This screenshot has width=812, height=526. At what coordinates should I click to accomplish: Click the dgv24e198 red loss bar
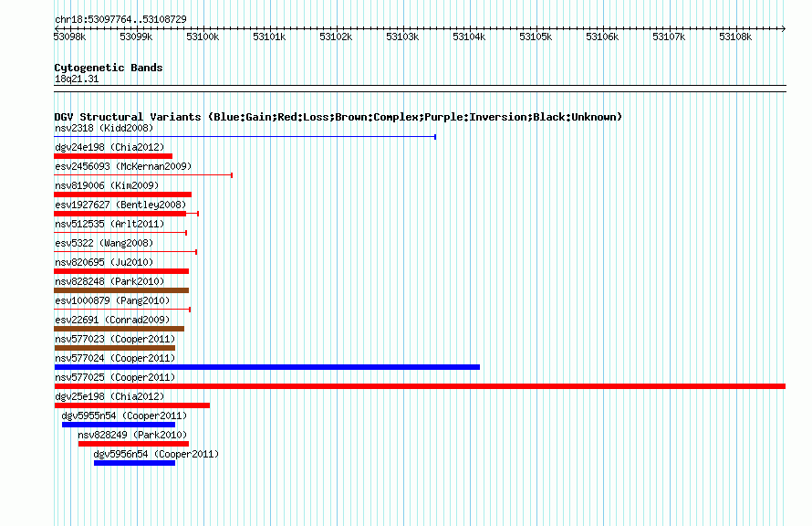(113, 156)
